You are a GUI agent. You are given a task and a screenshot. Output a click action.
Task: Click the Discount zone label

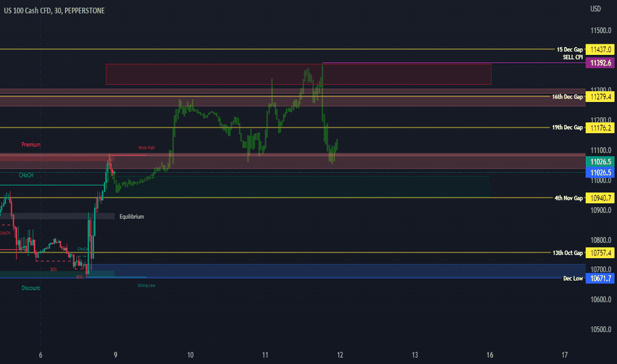[30, 288]
